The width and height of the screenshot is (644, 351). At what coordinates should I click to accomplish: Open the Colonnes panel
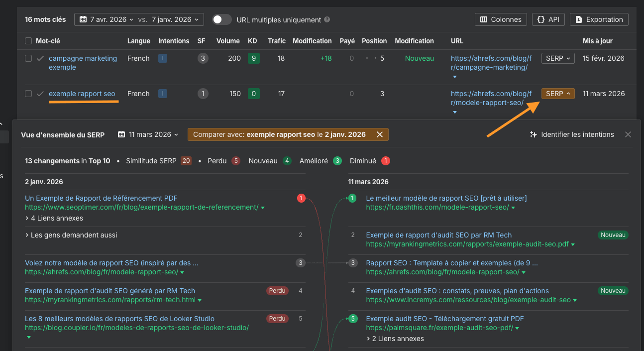point(501,19)
